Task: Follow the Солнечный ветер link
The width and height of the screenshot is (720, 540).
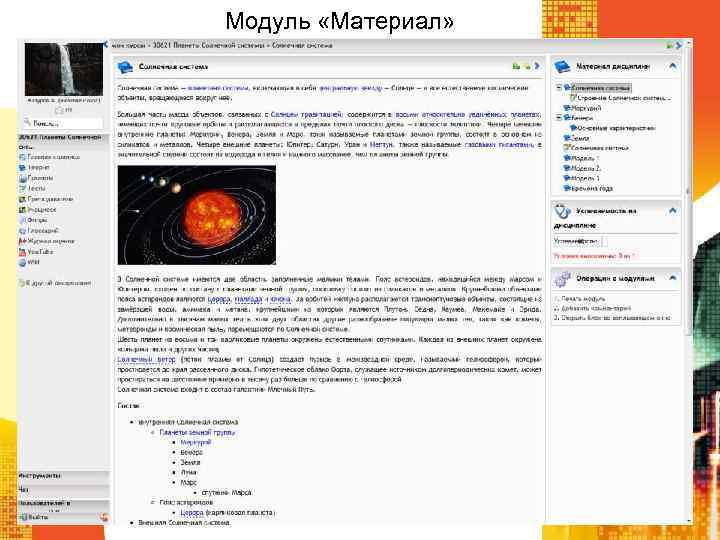Action: click(x=146, y=360)
